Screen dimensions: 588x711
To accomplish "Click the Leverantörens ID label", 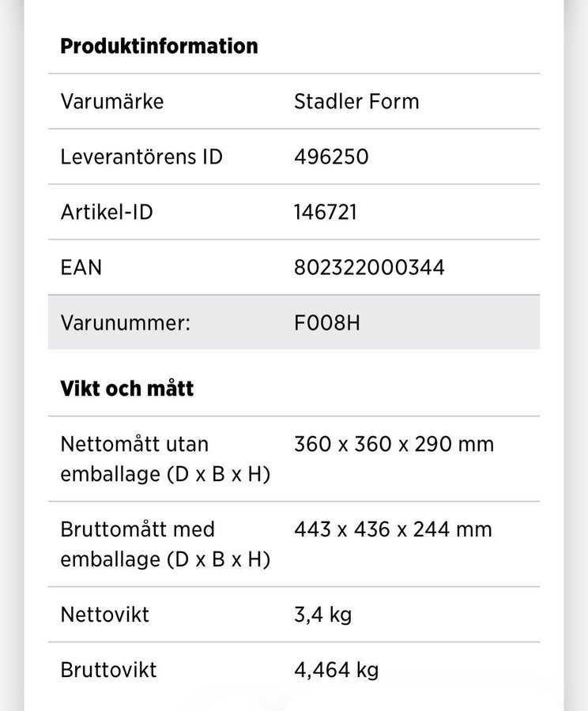I will (x=141, y=156).
